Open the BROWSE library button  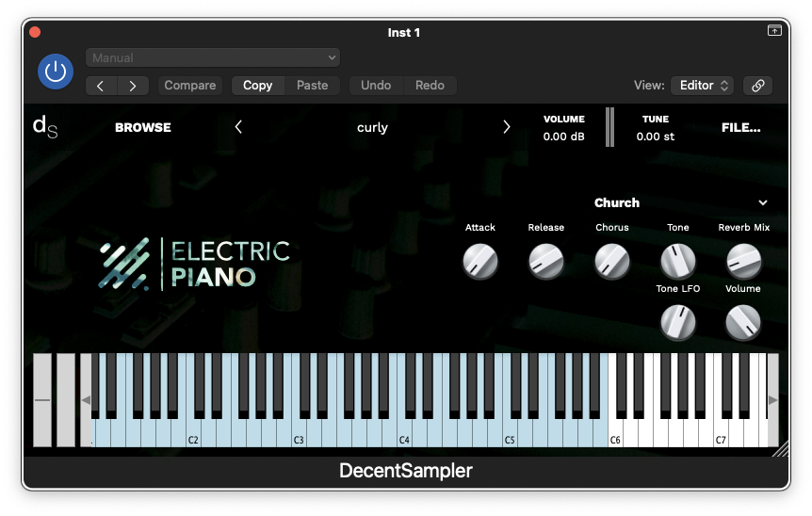click(x=143, y=127)
